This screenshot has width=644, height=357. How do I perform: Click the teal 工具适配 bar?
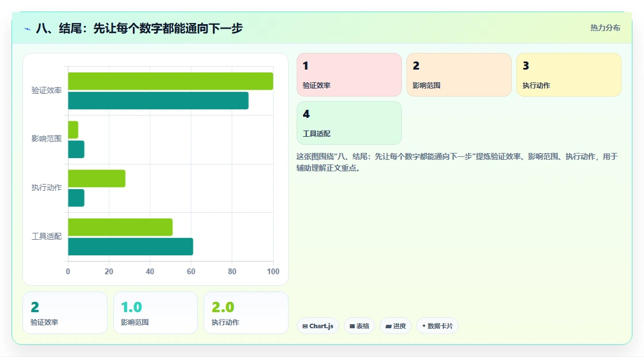point(131,247)
